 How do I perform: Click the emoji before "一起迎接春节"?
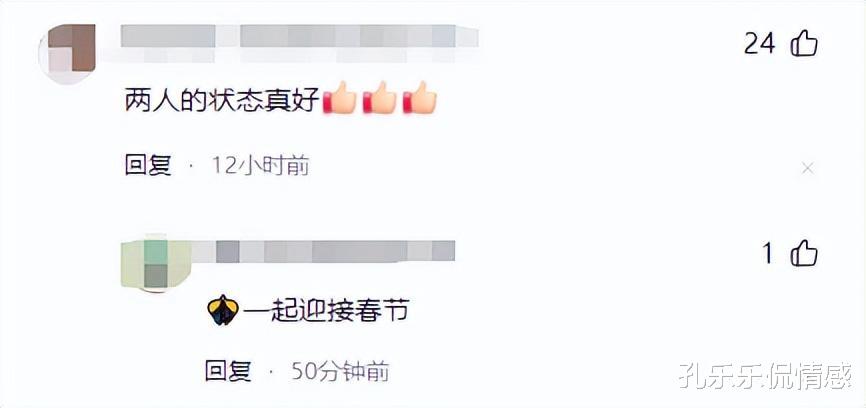pos(223,310)
